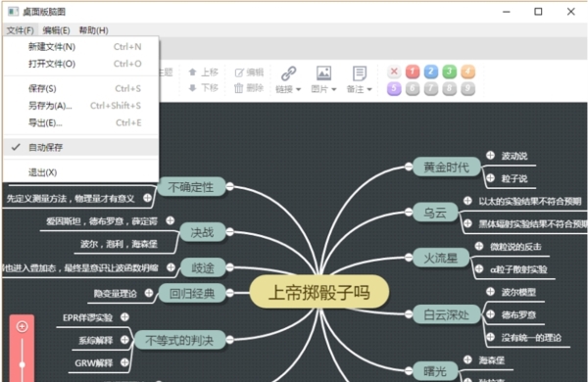Open the 编辑(E) menu

pos(56,30)
